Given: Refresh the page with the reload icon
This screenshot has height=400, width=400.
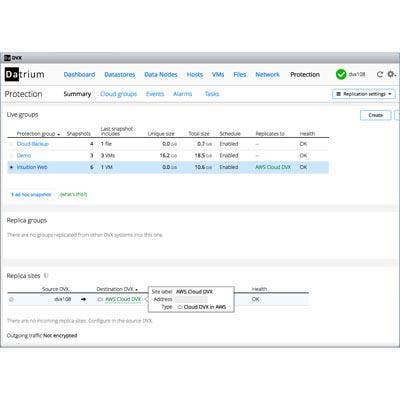Looking at the screenshot, I should pos(379,74).
